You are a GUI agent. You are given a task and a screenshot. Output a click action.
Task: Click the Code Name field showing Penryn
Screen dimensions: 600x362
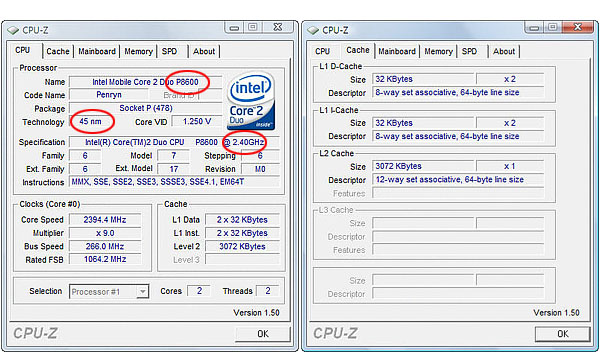tap(109, 95)
